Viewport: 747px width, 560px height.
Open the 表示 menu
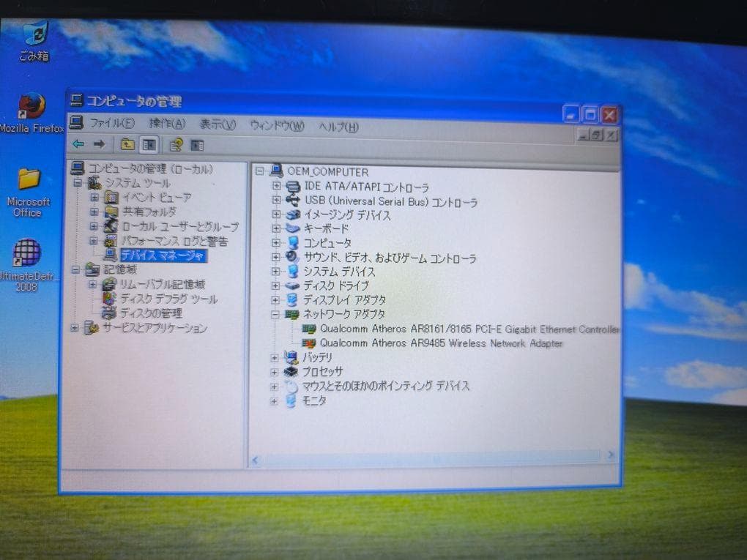tap(216, 125)
